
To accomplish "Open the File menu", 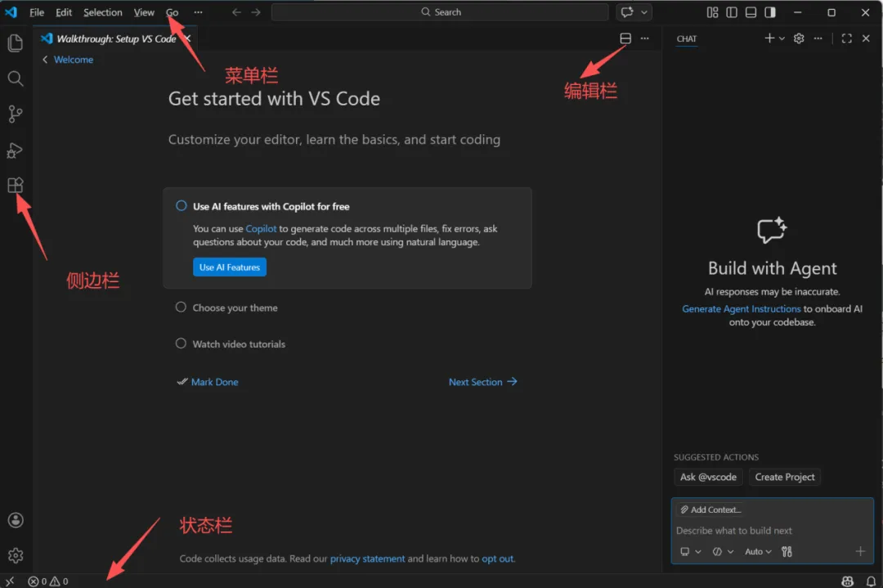I will tap(37, 12).
